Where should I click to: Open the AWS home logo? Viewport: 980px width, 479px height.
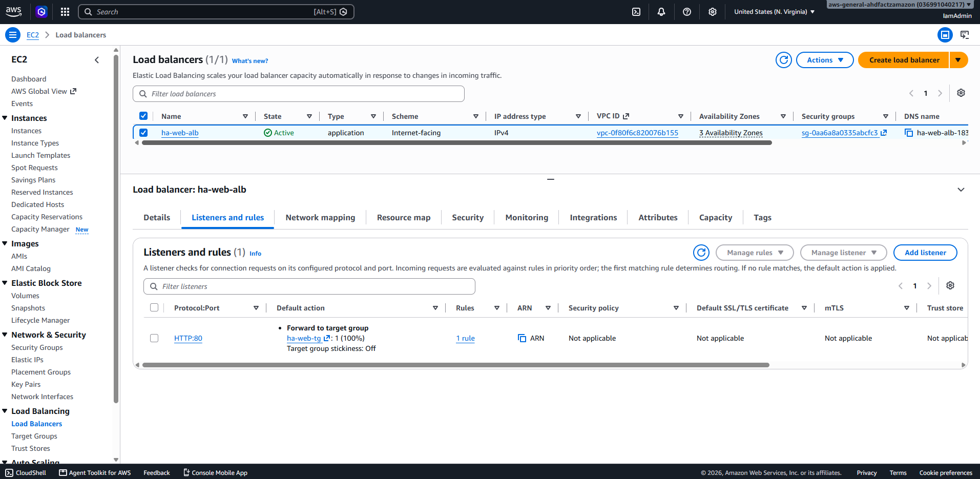[x=14, y=11]
